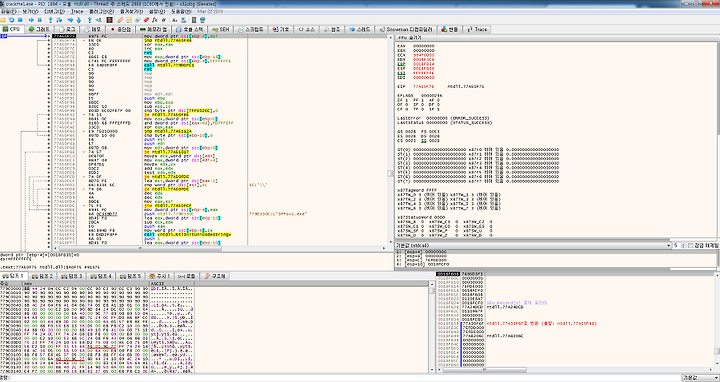The height and width of the screenshot is (382, 720).
Task: Click the Trace Into icon
Action: tap(70, 20)
